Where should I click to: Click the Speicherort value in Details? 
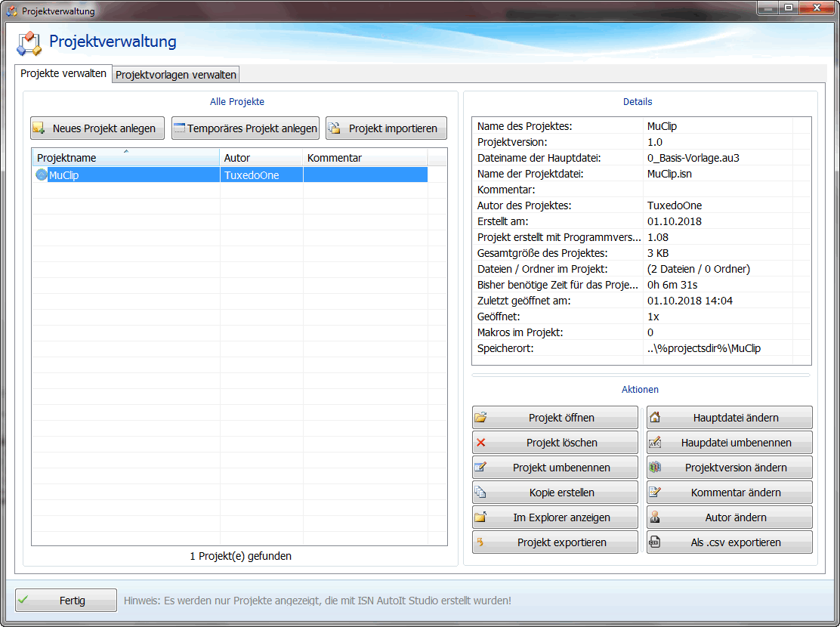pos(704,348)
